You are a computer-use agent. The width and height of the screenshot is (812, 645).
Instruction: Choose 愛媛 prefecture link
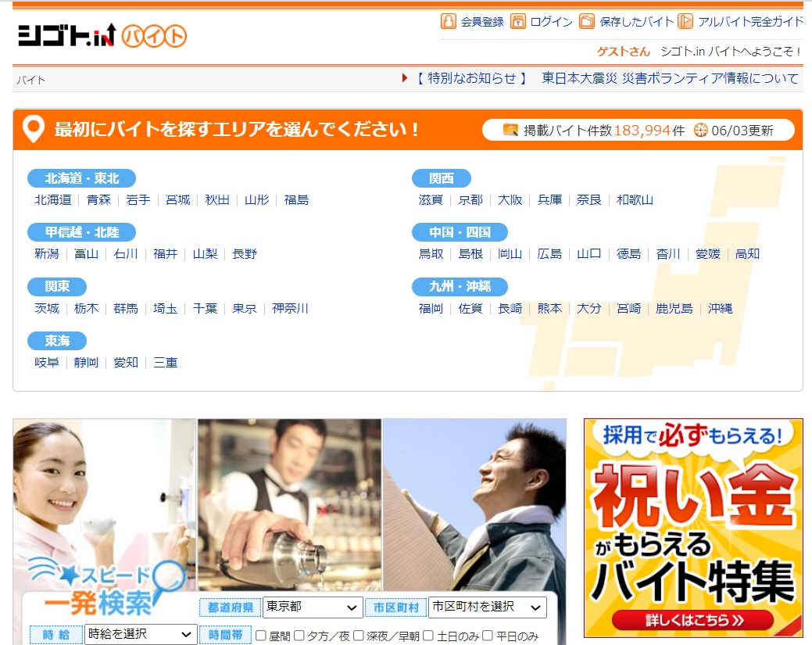point(708,254)
